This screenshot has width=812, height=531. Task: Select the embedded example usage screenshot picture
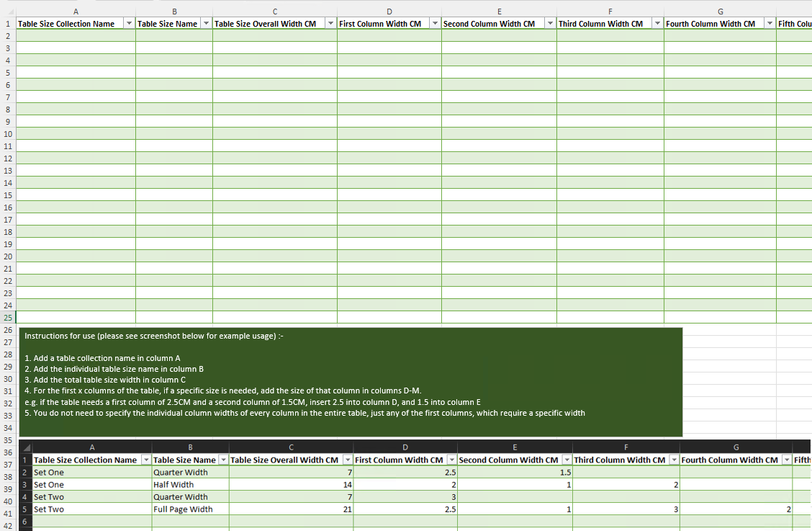[x=415, y=486]
